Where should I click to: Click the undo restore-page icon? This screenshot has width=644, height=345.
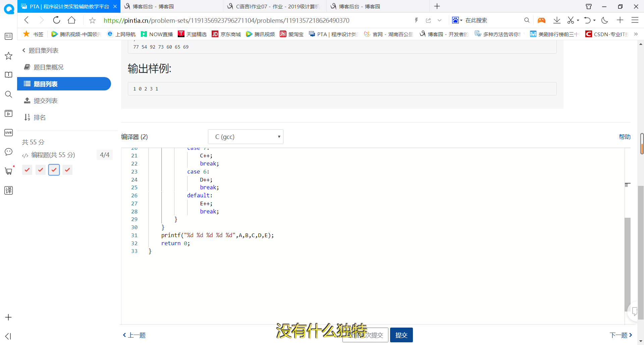587,20
